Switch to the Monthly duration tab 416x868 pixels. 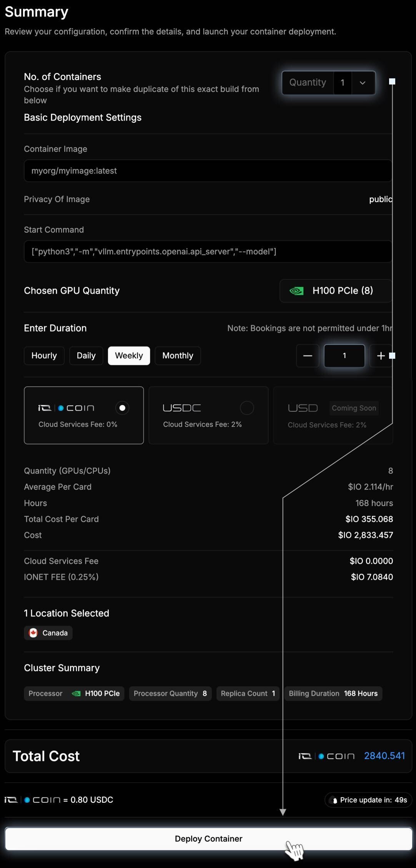(x=178, y=356)
